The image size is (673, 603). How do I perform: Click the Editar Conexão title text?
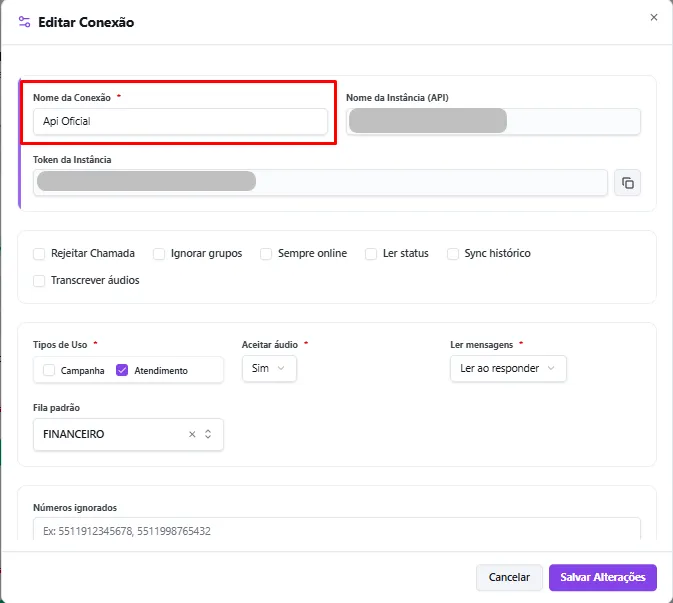click(x=86, y=22)
